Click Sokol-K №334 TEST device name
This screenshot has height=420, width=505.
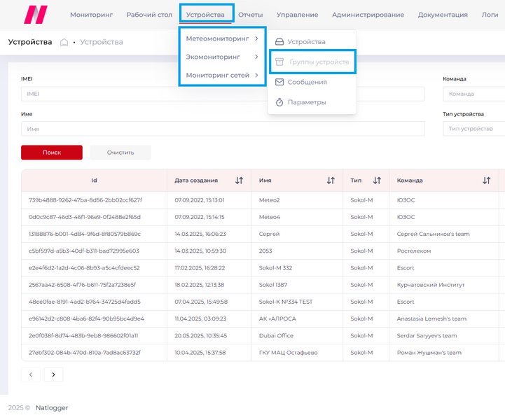[286, 302]
